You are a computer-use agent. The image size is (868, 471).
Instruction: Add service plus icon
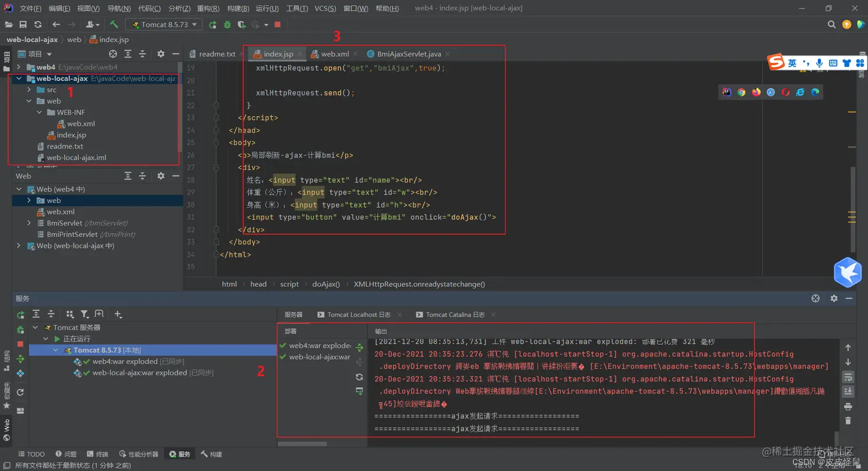click(118, 314)
